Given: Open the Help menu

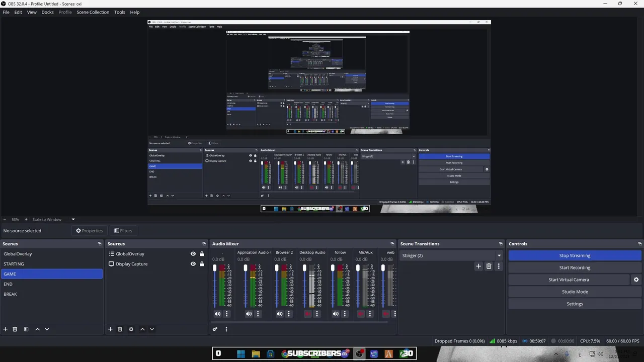Looking at the screenshot, I should [135, 12].
